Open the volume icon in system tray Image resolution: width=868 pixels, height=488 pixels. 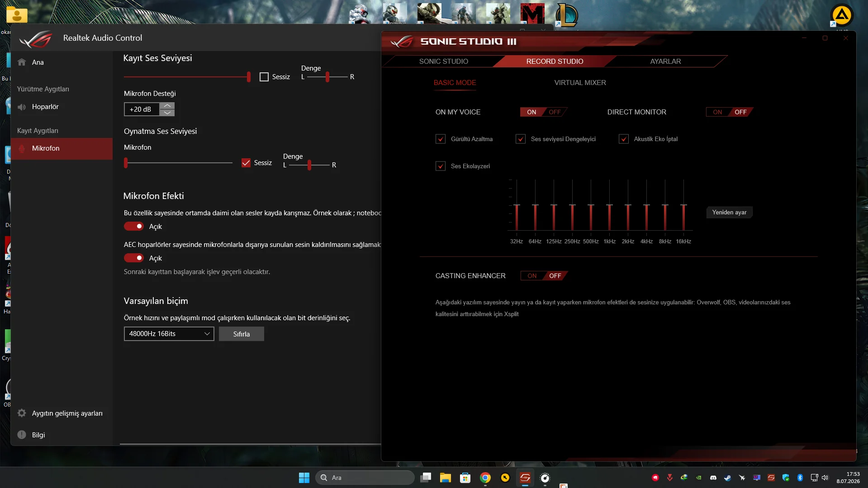(825, 478)
